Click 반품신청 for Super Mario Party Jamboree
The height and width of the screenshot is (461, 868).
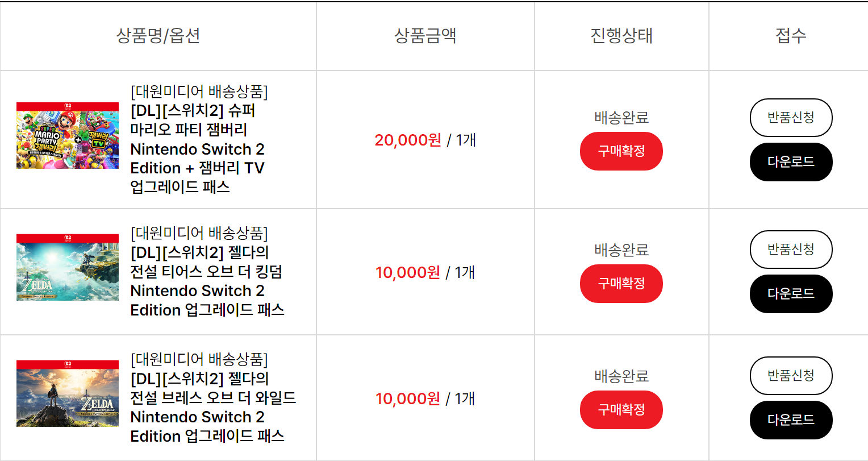click(x=791, y=117)
